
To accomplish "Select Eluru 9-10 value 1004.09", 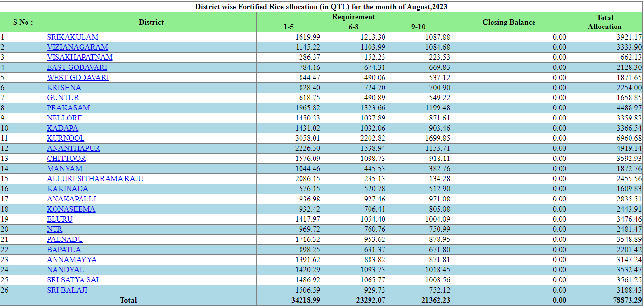I will (438, 219).
